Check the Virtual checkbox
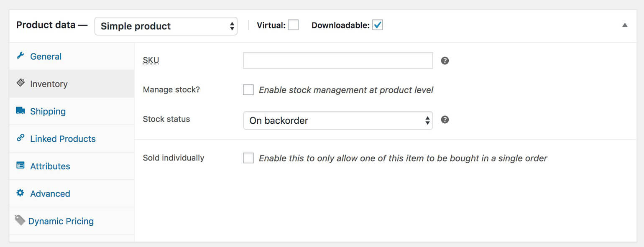Screen dimensions: 644x247 tap(293, 25)
